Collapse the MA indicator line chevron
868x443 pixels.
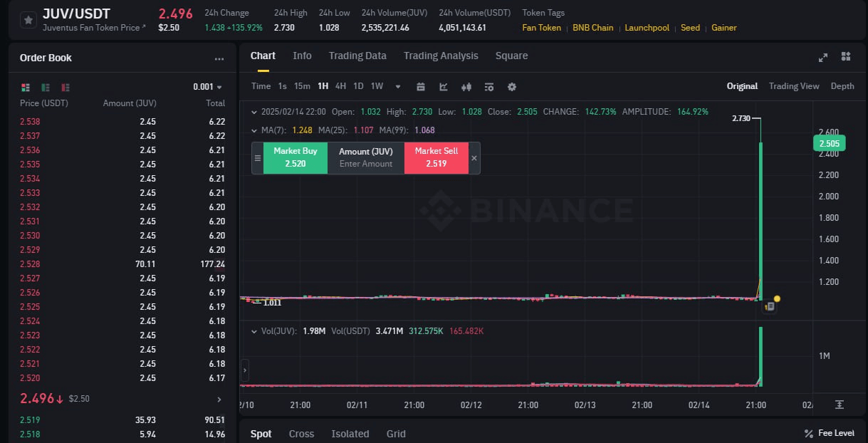pyautogui.click(x=255, y=130)
